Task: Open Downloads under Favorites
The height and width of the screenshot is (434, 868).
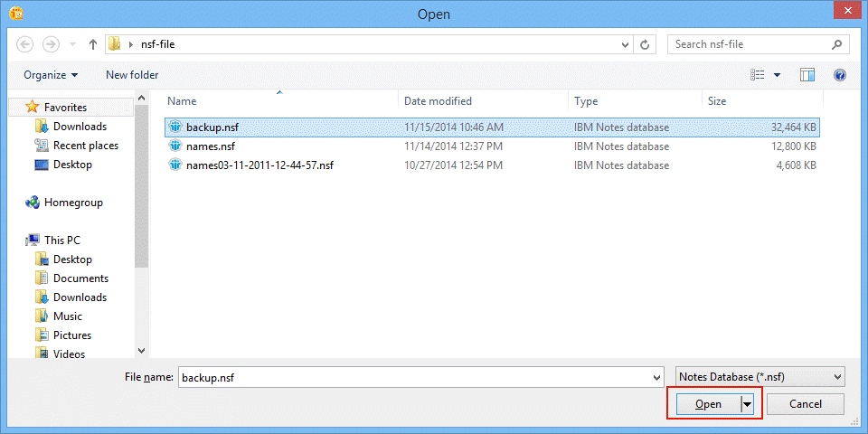Action: [x=80, y=127]
